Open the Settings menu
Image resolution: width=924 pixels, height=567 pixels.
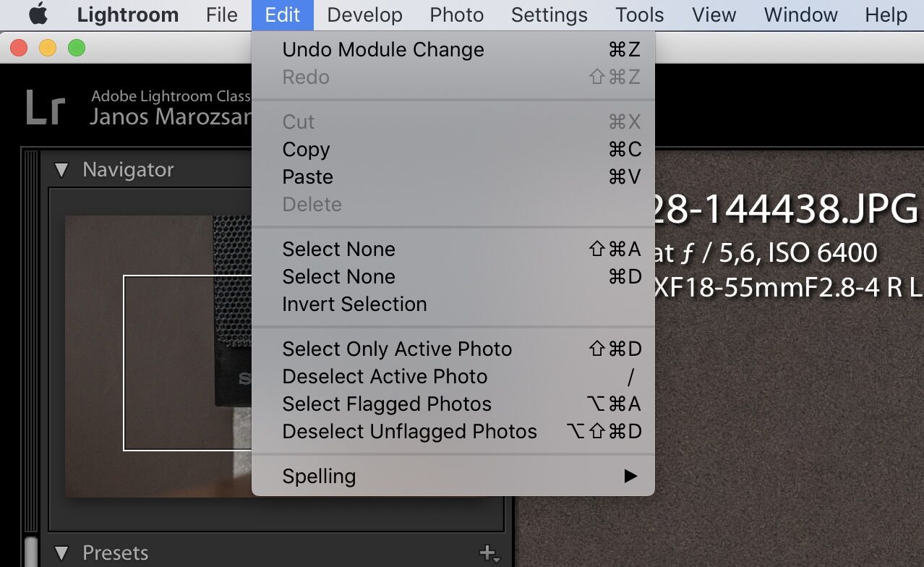pos(549,14)
